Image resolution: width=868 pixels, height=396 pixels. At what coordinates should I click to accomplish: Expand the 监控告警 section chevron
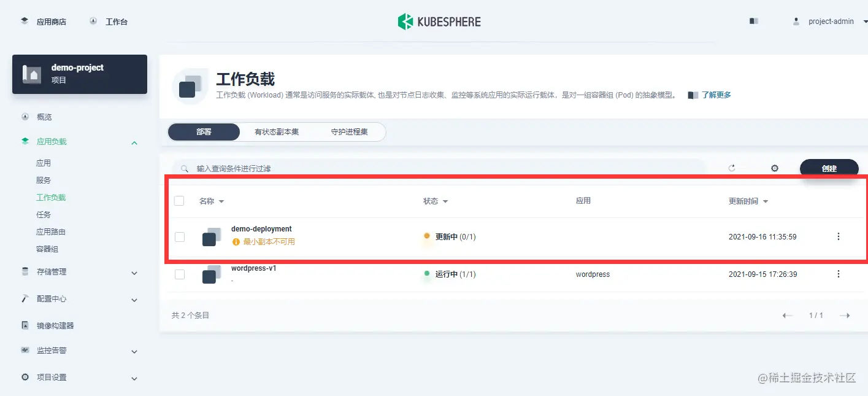134,351
